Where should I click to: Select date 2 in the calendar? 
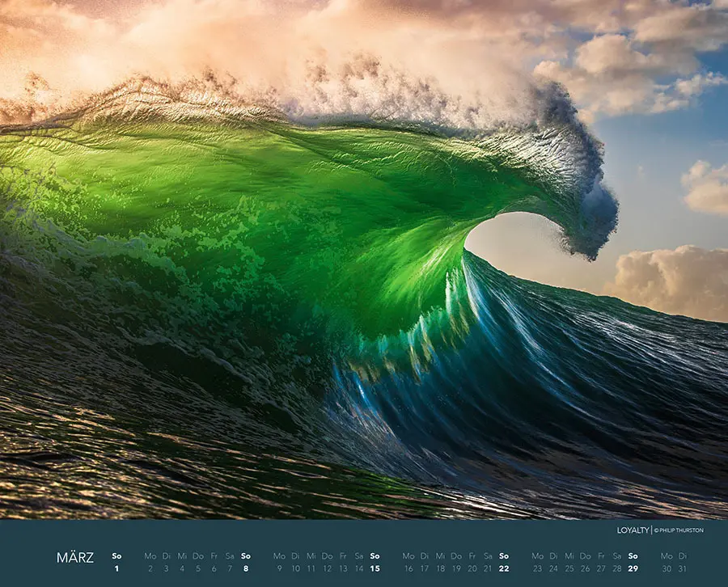[150, 568]
